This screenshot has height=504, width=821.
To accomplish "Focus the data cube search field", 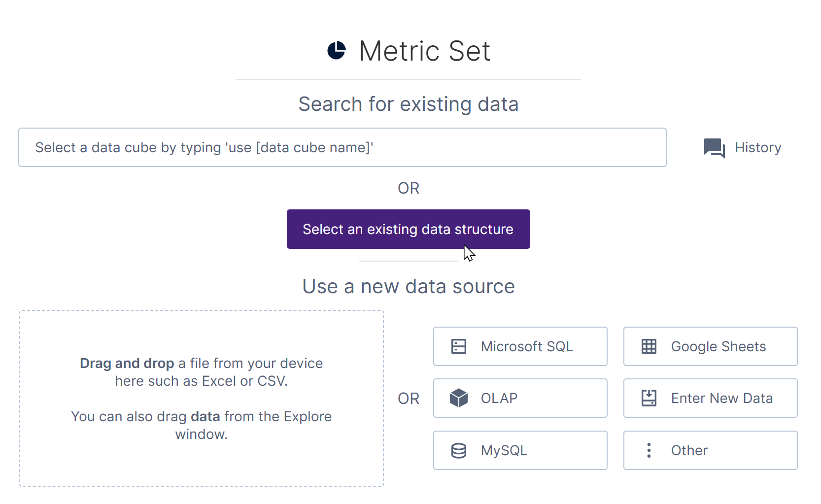I will click(342, 147).
